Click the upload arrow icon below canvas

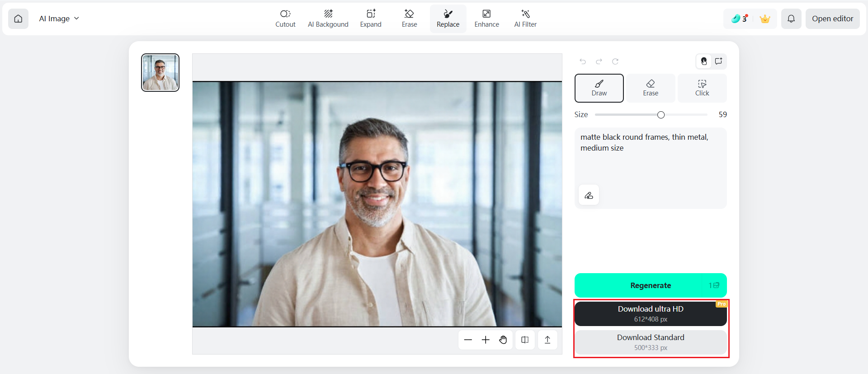coord(547,340)
